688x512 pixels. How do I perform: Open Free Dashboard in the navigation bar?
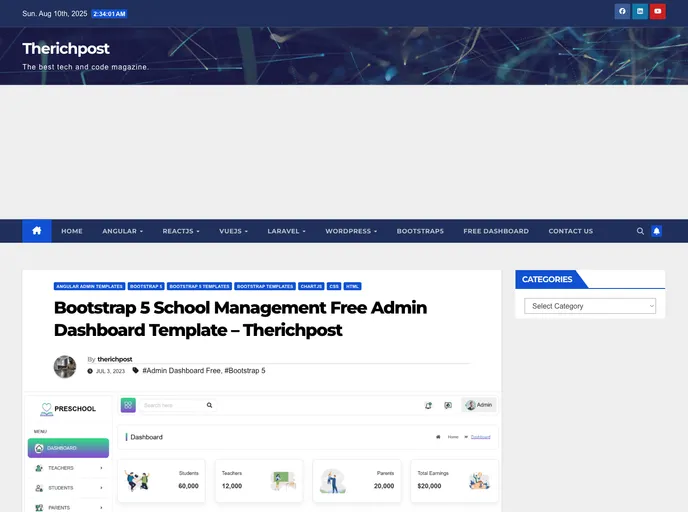[x=496, y=231]
